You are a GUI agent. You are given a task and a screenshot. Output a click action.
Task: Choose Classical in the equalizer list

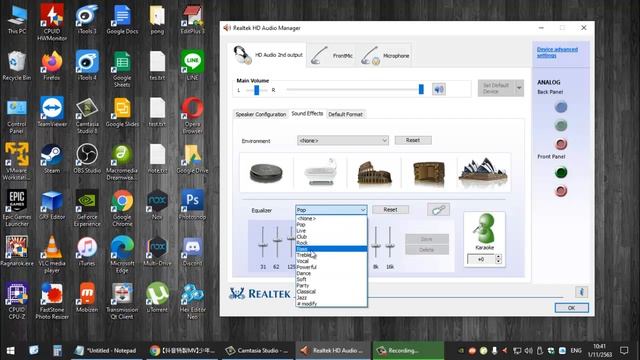pyautogui.click(x=331, y=291)
